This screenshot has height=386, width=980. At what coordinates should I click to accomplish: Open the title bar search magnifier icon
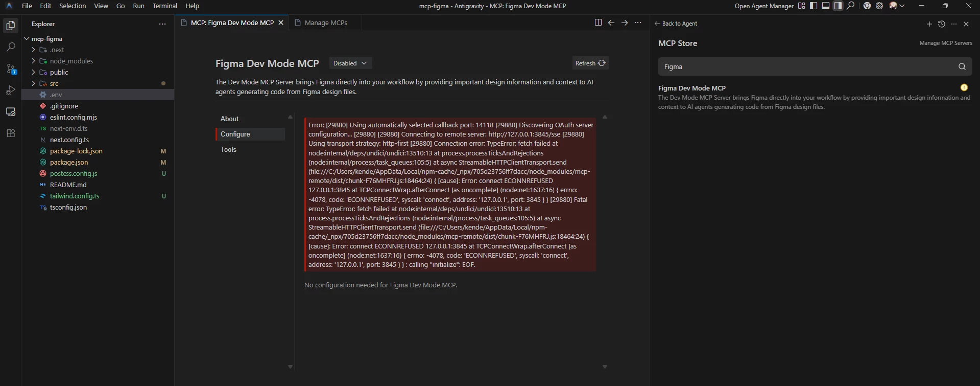[851, 6]
